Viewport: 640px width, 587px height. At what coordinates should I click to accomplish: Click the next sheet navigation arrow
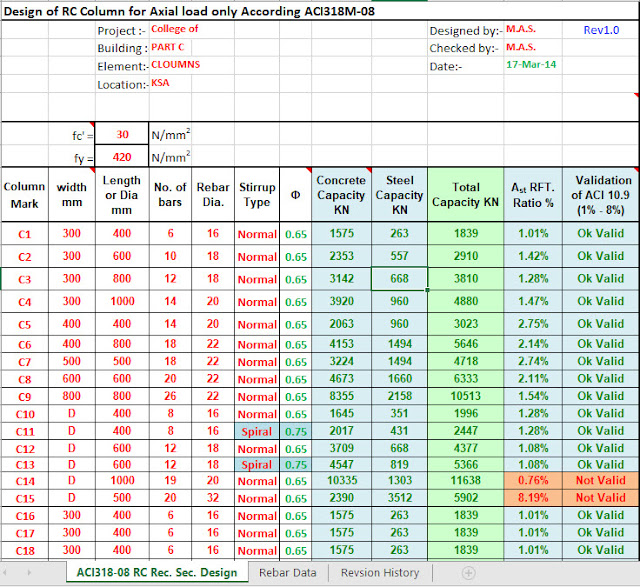[x=29, y=573]
